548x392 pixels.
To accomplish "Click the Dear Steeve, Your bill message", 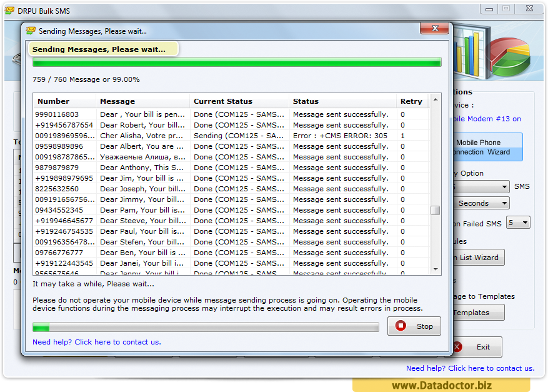I will [143, 221].
